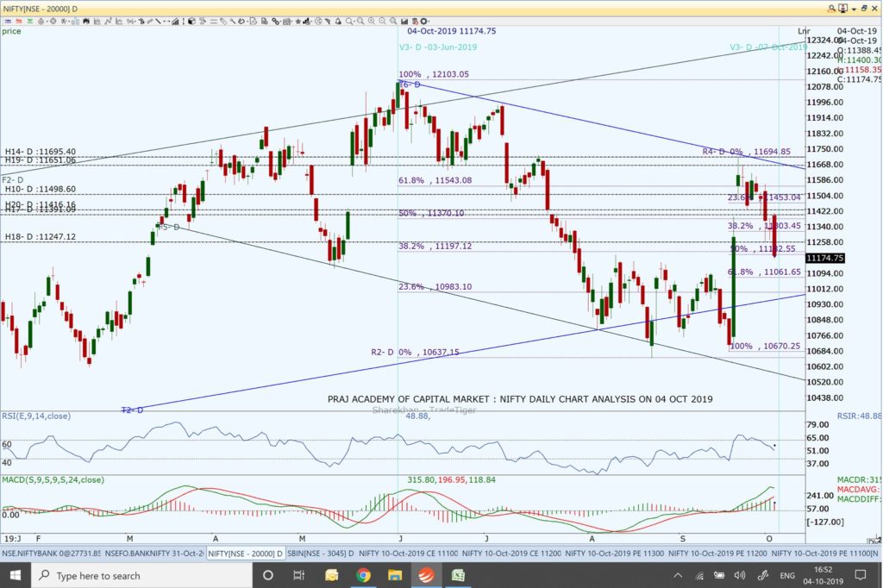Open the dropdown arrow in the chart title bar
Screen dimensions: 883x588
pos(854,9)
